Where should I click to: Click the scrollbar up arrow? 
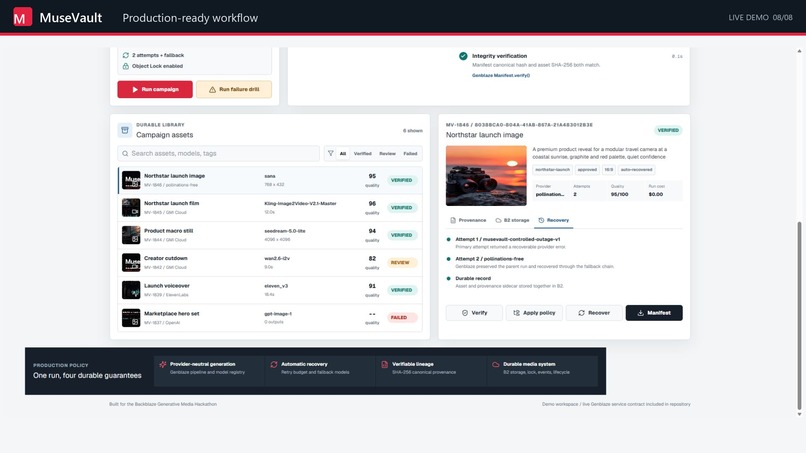(x=799, y=51)
